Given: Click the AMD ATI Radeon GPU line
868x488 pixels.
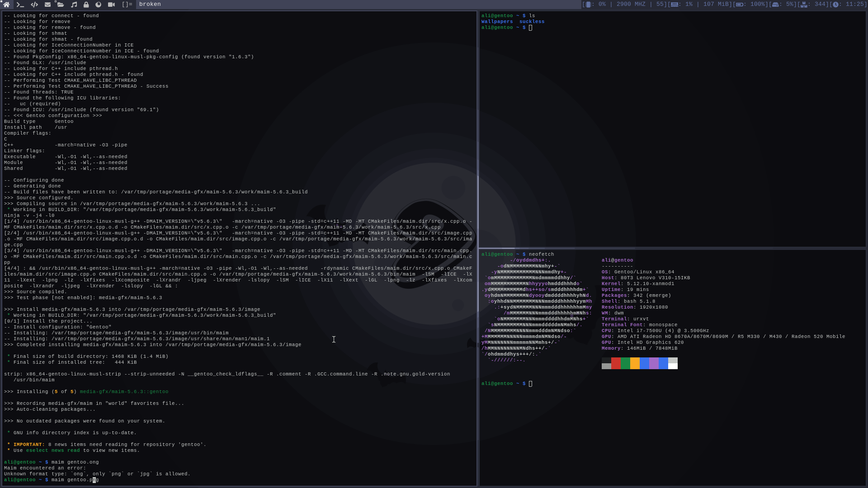Looking at the screenshot, I should (x=723, y=337).
